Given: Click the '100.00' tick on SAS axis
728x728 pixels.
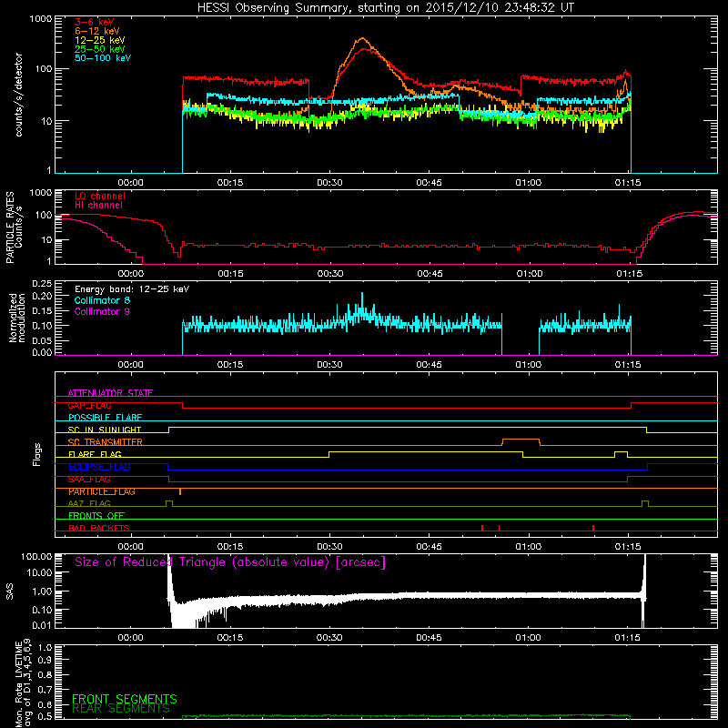Looking at the screenshot, I should pos(36,556).
